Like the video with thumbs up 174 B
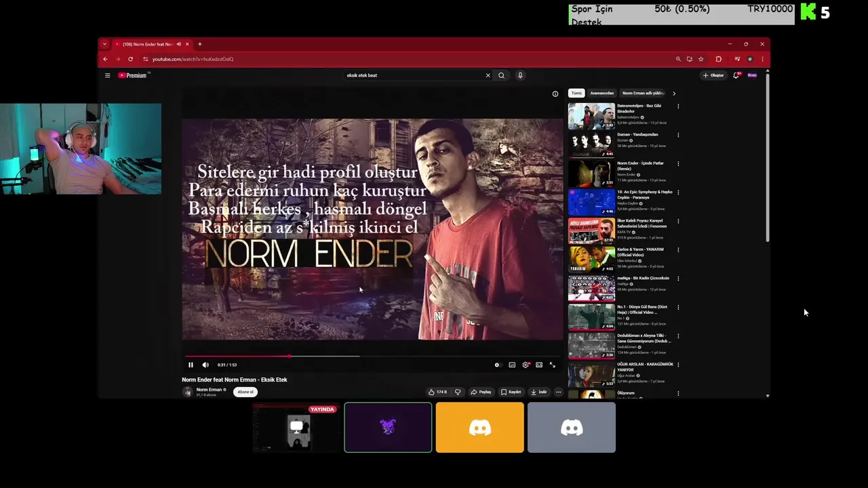This screenshot has width=868, height=488. (437, 392)
